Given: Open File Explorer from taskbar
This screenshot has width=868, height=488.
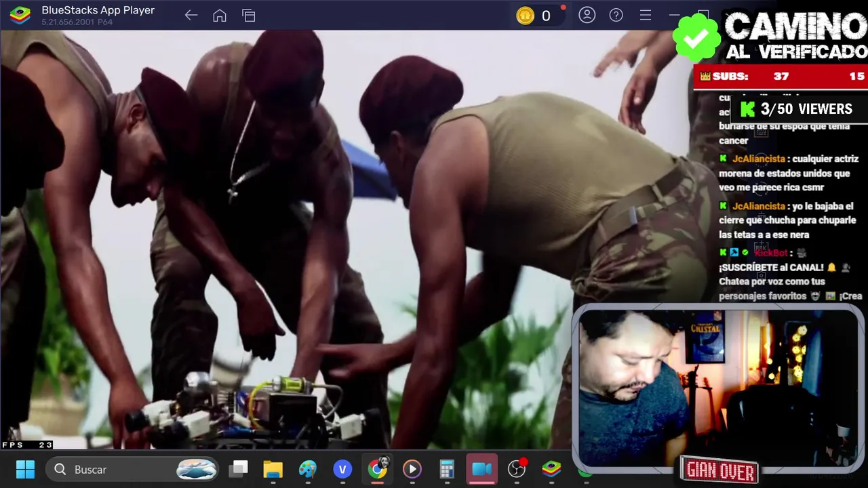Looking at the screenshot, I should [x=273, y=469].
